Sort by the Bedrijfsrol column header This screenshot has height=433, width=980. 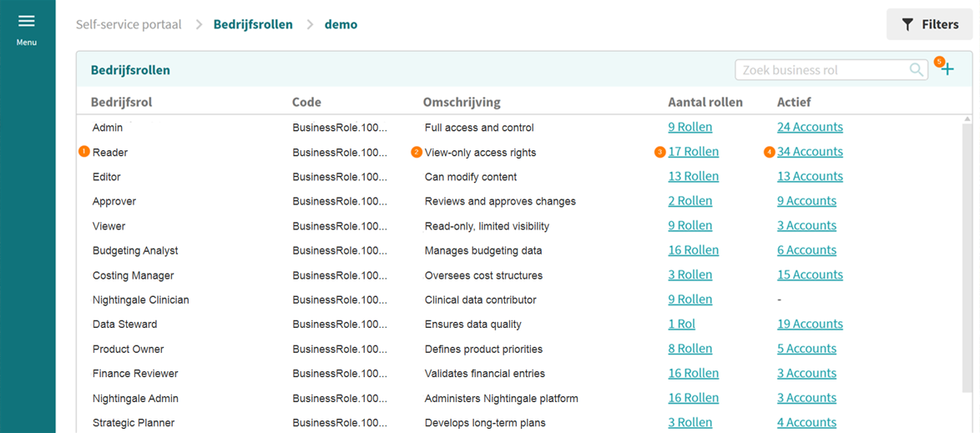point(121,103)
